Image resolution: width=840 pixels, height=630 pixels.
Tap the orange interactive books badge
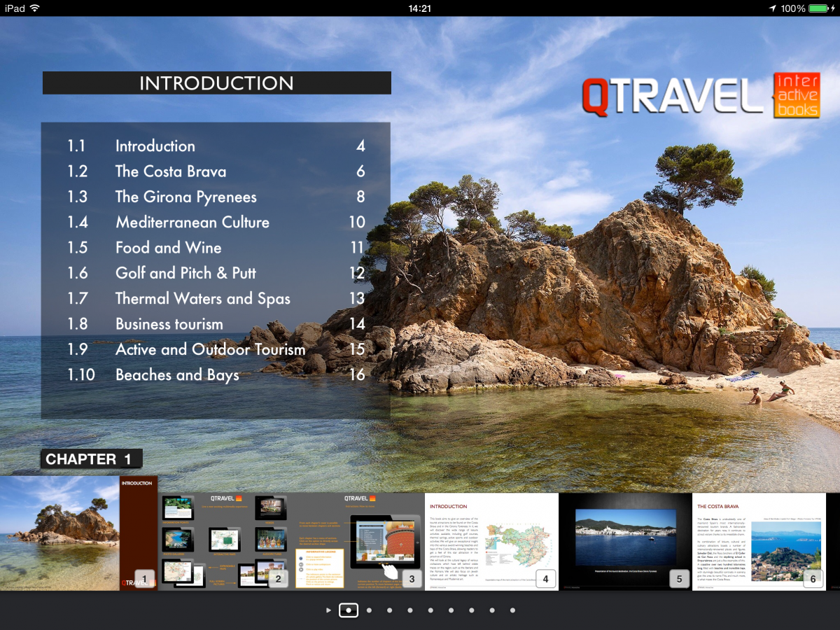pyautogui.click(x=797, y=95)
